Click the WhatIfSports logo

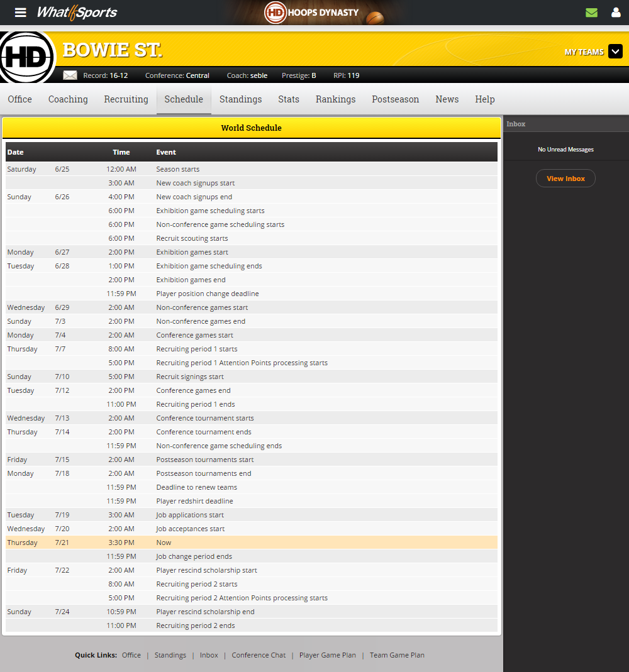[x=76, y=13]
